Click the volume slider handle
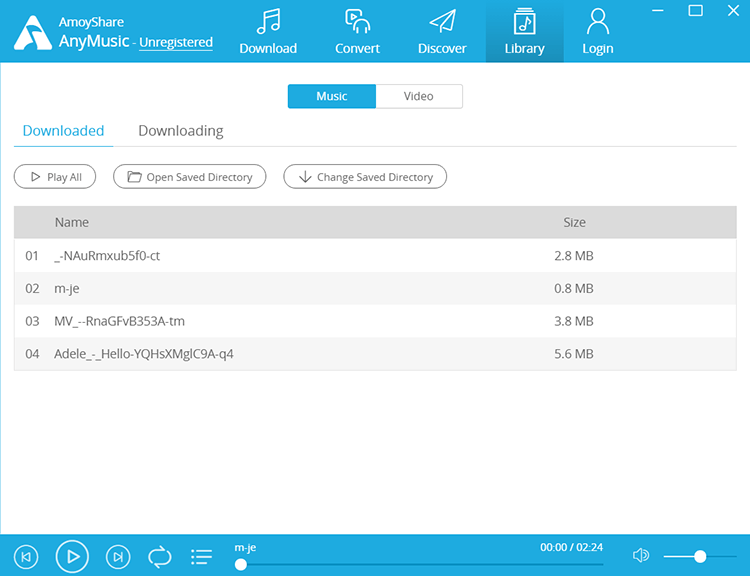 click(x=700, y=556)
